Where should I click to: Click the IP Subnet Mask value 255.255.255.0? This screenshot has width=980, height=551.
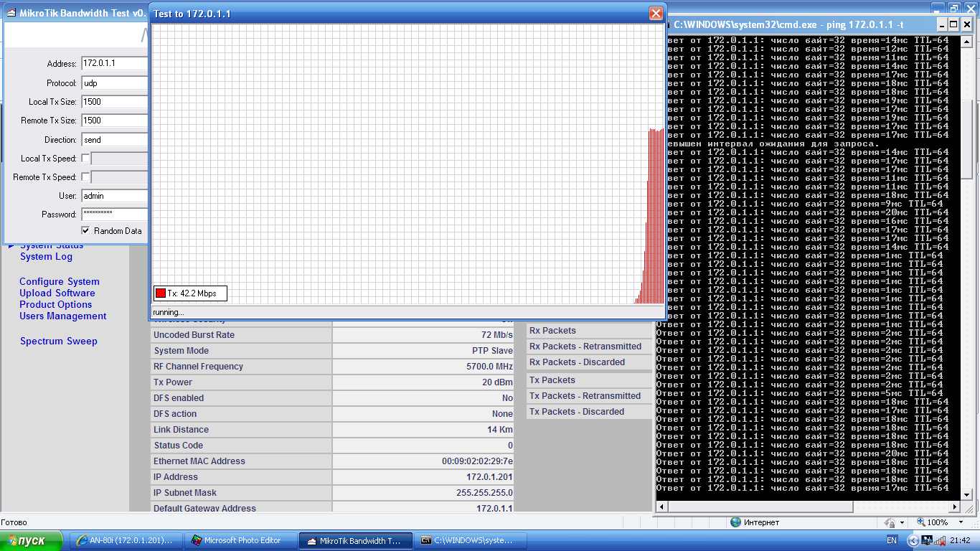tap(485, 493)
